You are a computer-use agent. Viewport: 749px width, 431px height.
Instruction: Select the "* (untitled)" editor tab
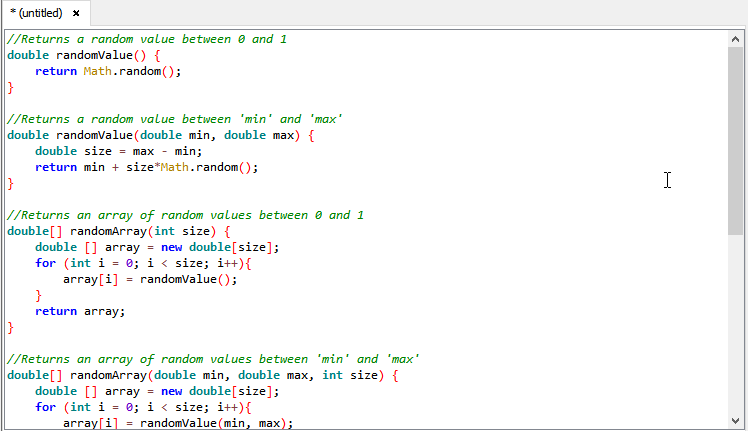coord(36,13)
